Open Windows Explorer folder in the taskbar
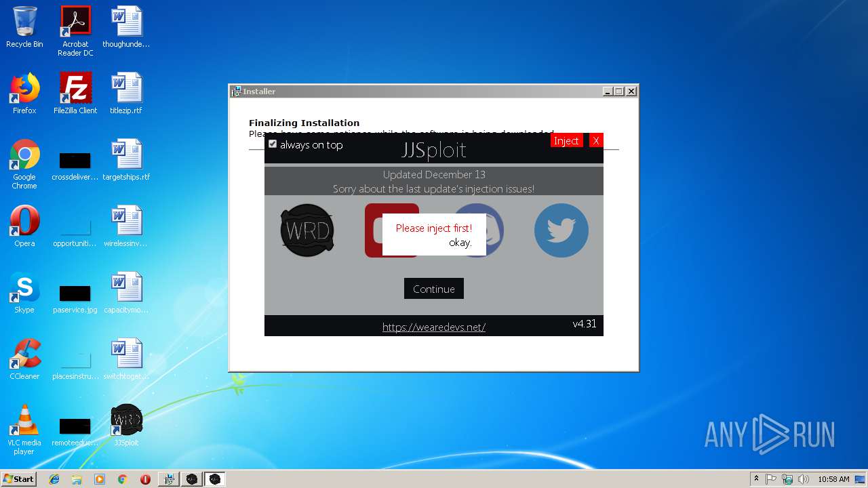This screenshot has height=488, width=868. click(x=77, y=479)
